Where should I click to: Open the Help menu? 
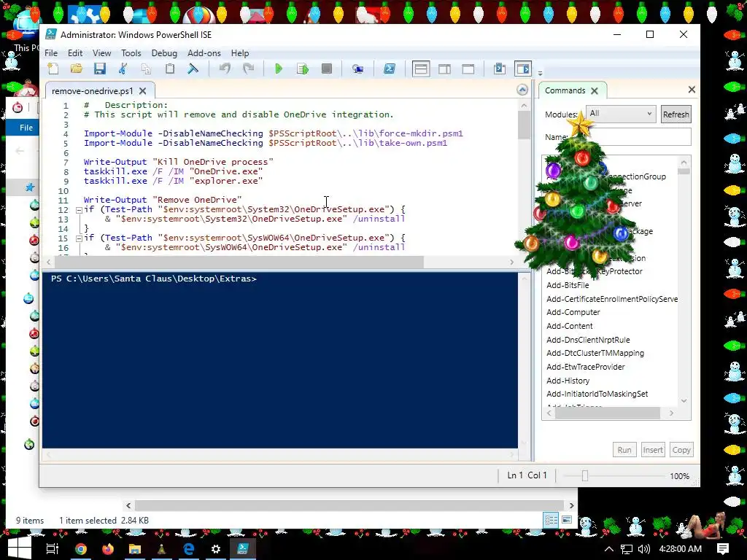pos(239,52)
